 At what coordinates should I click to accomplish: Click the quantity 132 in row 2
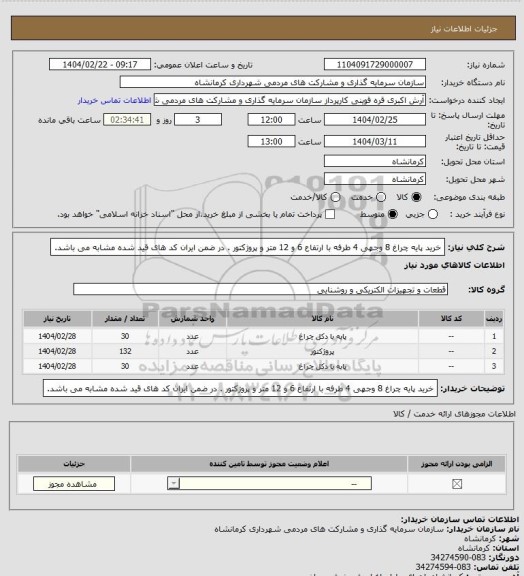[125, 351]
